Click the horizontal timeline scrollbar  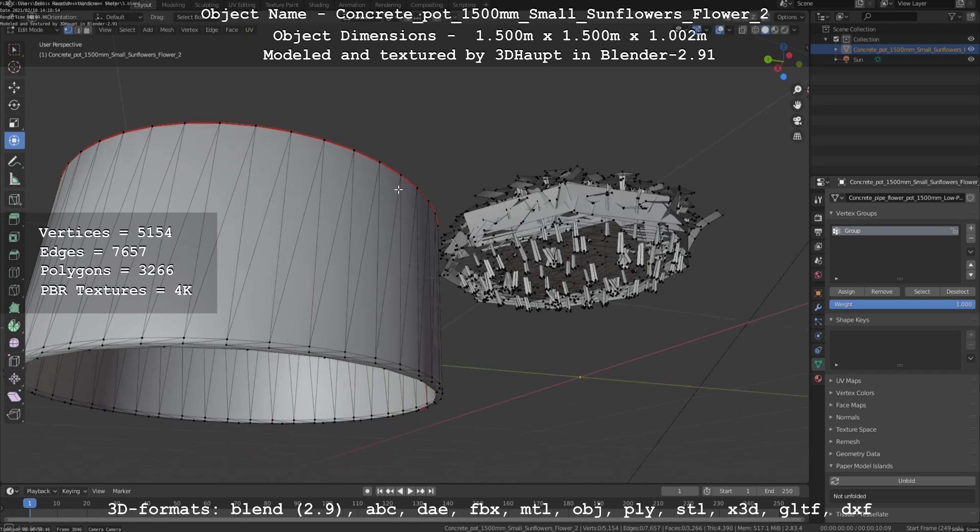pyautogui.click(x=404, y=519)
